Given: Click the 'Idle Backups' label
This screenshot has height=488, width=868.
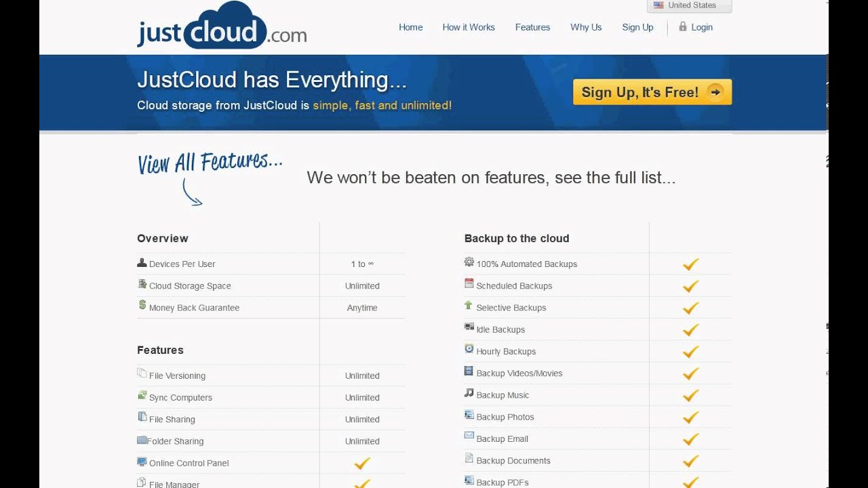Looking at the screenshot, I should [500, 329].
